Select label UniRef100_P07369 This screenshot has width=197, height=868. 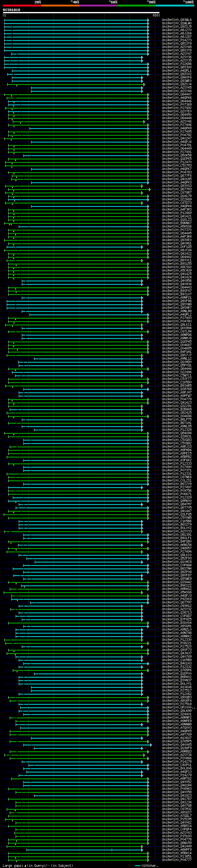point(177,105)
